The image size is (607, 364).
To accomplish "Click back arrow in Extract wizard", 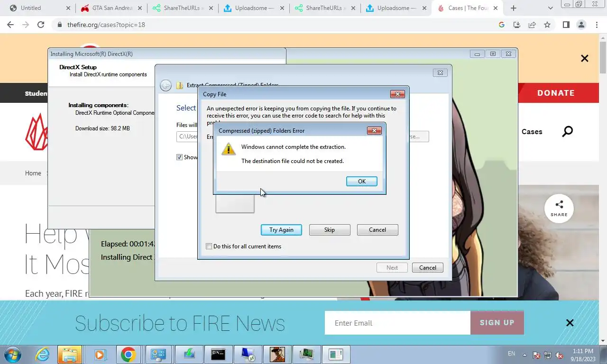I will point(166,85).
